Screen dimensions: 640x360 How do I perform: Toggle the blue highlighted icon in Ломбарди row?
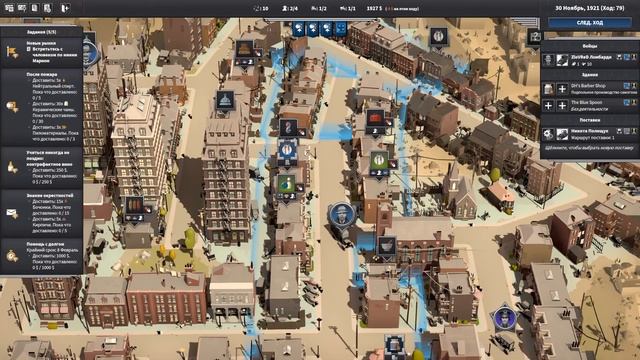(627, 58)
